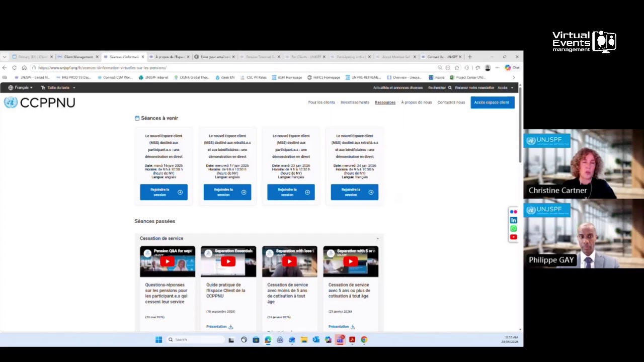
Task: Open the WhatsApp share icon
Action: point(513,229)
